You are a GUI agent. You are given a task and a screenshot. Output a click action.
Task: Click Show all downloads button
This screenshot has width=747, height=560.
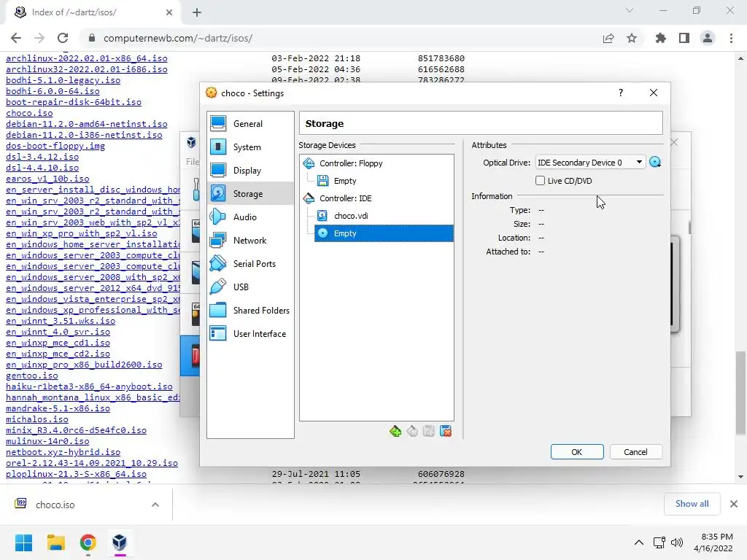click(x=692, y=504)
